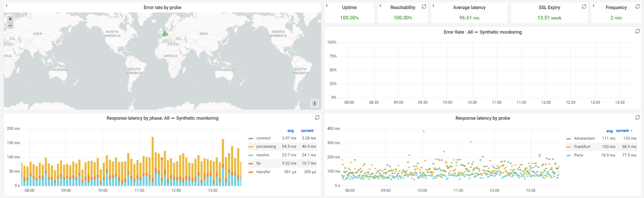Toggle the Amsterdam probe series label
This screenshot has height=198, width=644.
coord(584,138)
